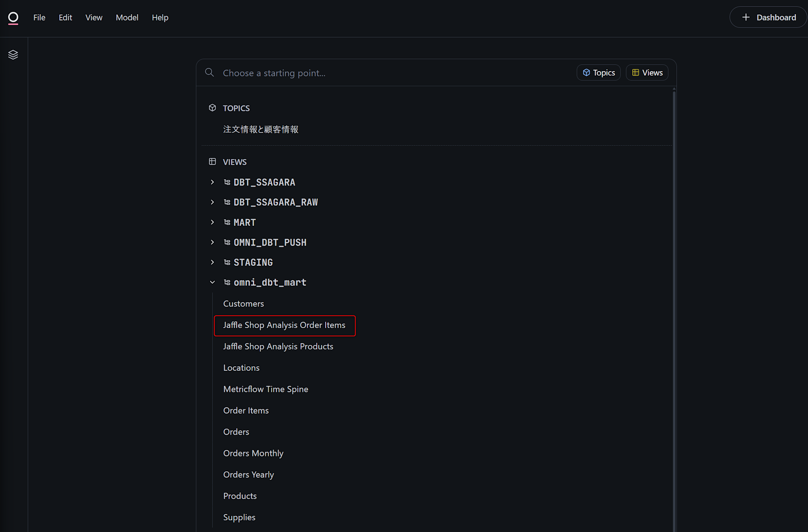808x532 pixels.
Task: Click the STAGING schema icon
Action: pos(227,262)
